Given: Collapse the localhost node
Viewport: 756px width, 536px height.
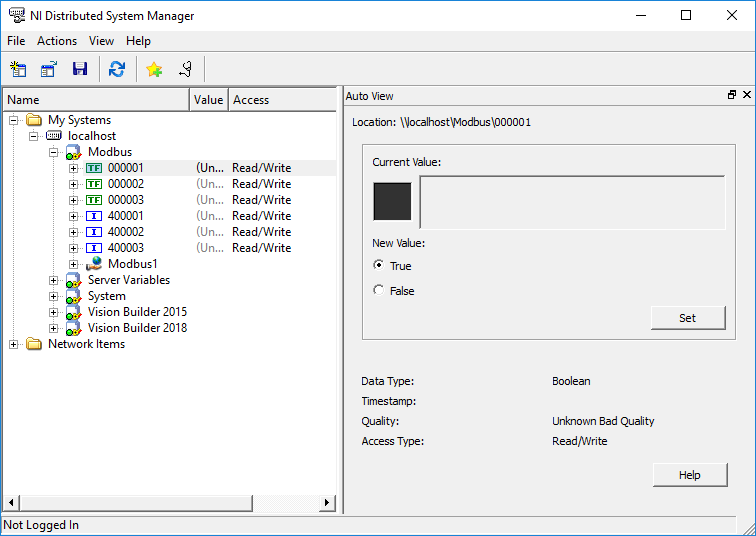Looking at the screenshot, I should click(33, 136).
